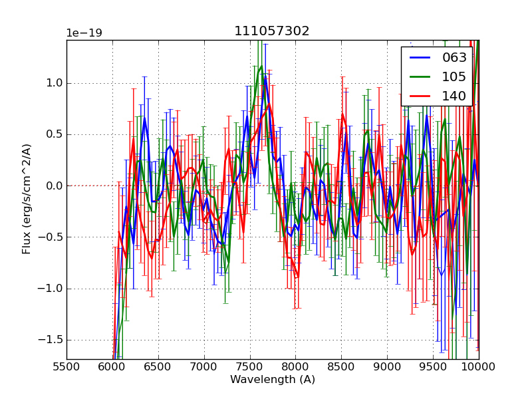Click the Flux (erg/s/cm^2/A) axis label
This screenshot has height=399, width=532.
(27, 199)
